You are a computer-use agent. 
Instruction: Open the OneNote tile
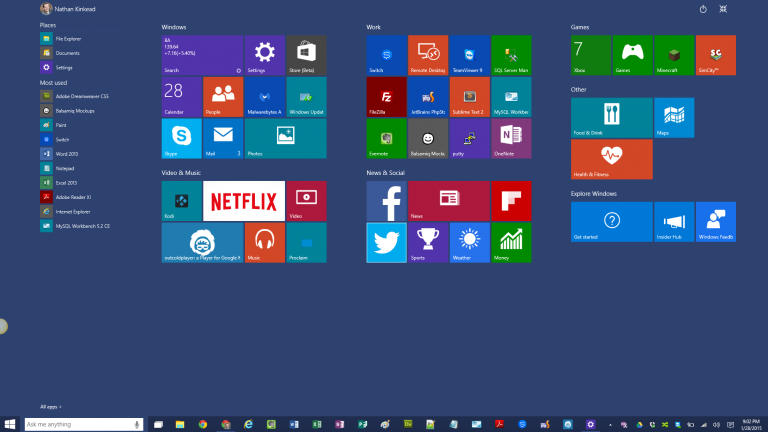tap(511, 139)
